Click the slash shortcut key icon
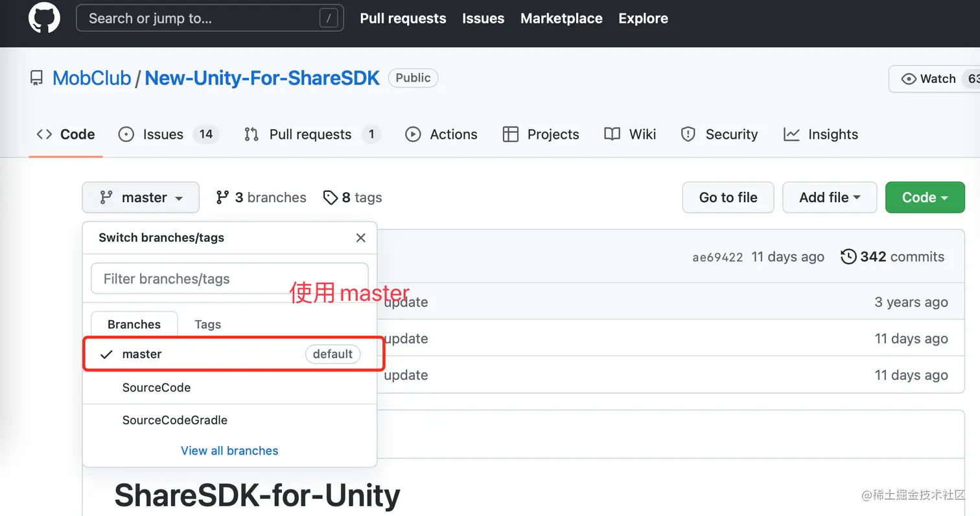This screenshot has width=980, height=516. tap(329, 18)
